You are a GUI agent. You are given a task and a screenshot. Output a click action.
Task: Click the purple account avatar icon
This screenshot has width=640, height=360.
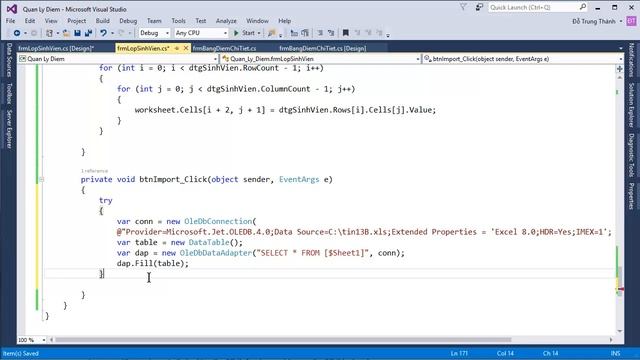coord(631,21)
